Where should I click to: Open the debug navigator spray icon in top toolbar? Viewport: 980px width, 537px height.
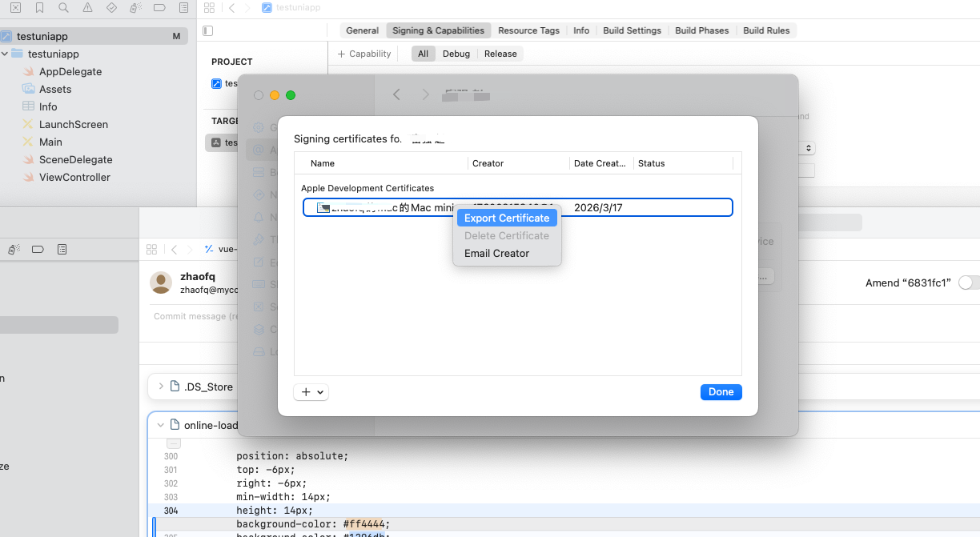[x=135, y=7]
